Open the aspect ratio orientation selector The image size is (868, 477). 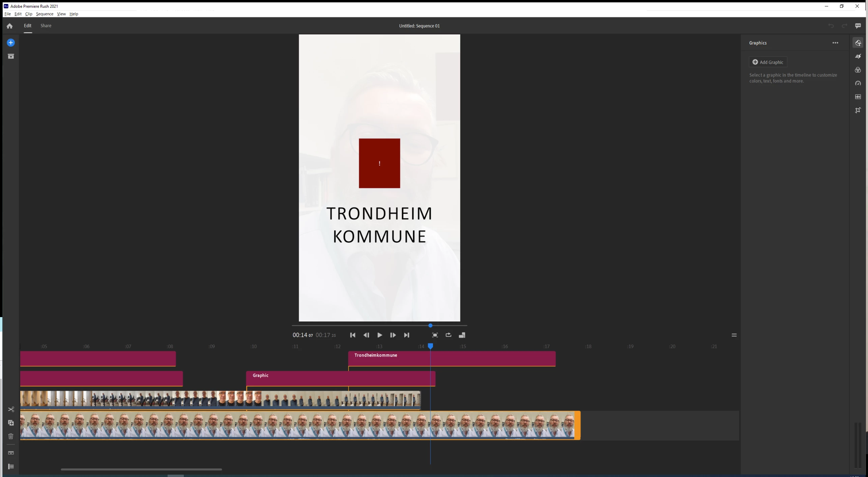[x=462, y=335]
